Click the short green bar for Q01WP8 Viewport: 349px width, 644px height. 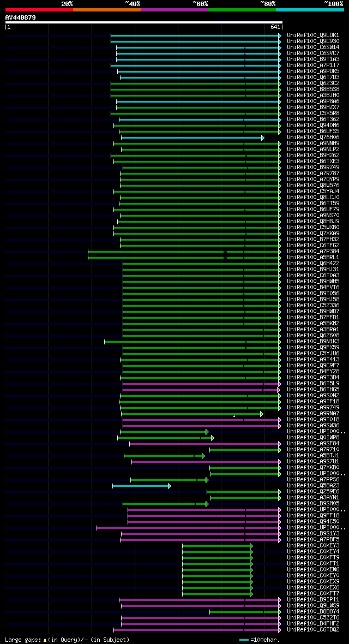pos(166,438)
